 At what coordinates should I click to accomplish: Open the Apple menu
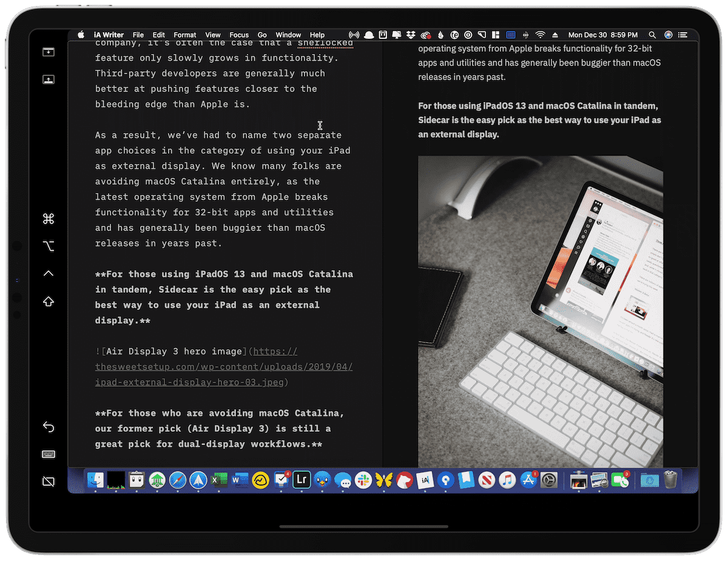pyautogui.click(x=81, y=35)
